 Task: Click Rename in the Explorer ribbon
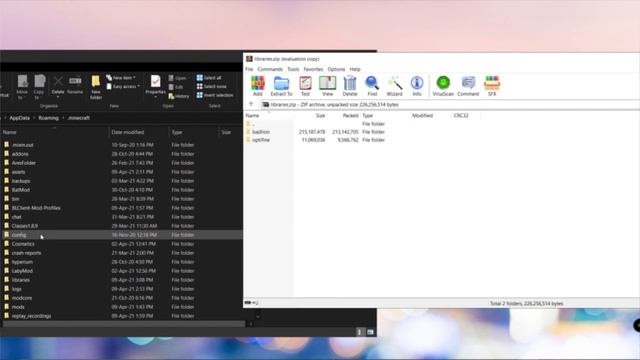tap(75, 85)
